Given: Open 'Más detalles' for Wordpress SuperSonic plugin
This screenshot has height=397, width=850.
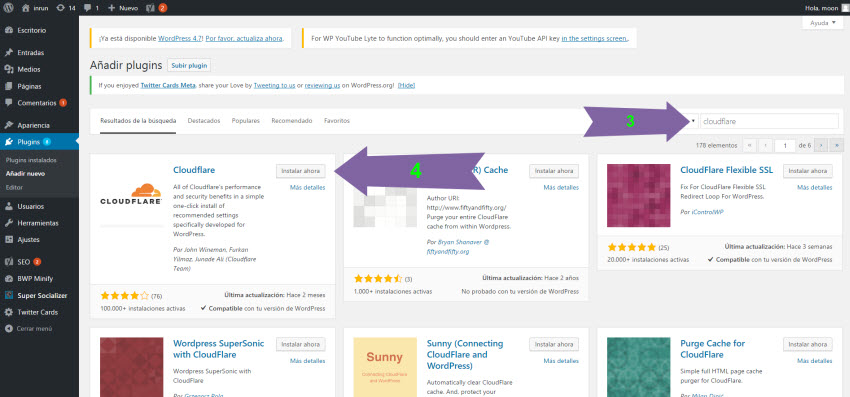Looking at the screenshot, I should (x=307, y=361).
